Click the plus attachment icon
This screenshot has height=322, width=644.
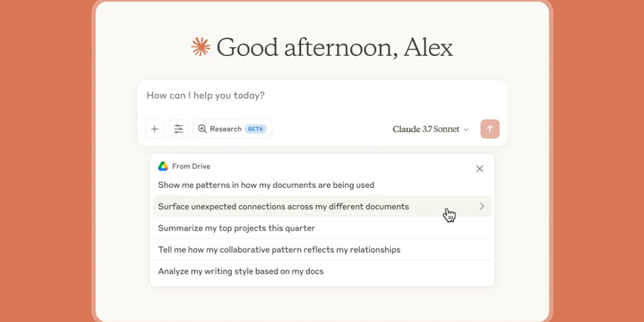coord(155,129)
